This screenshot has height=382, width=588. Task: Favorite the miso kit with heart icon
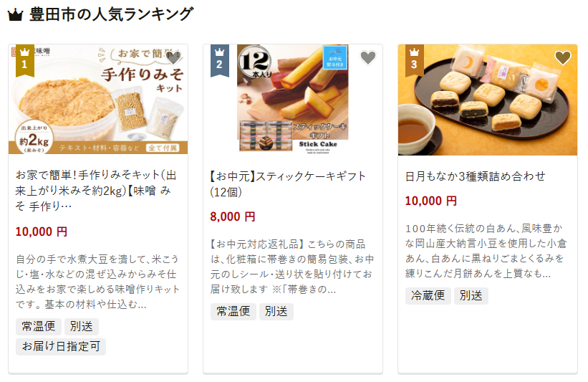(173, 57)
